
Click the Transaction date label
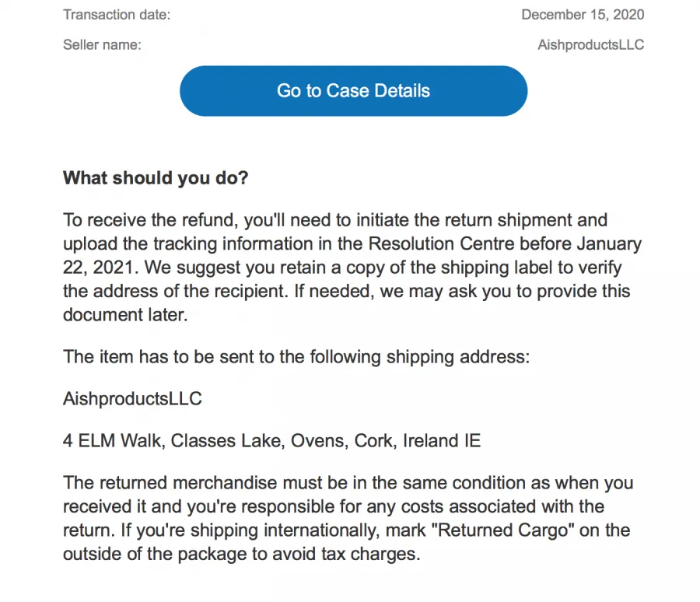click(x=117, y=15)
